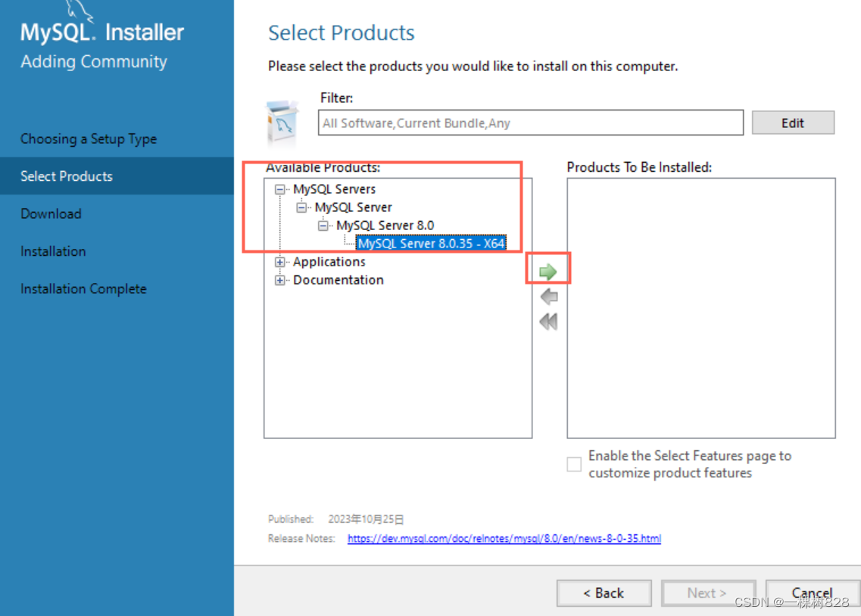Click the Next button

point(707,593)
